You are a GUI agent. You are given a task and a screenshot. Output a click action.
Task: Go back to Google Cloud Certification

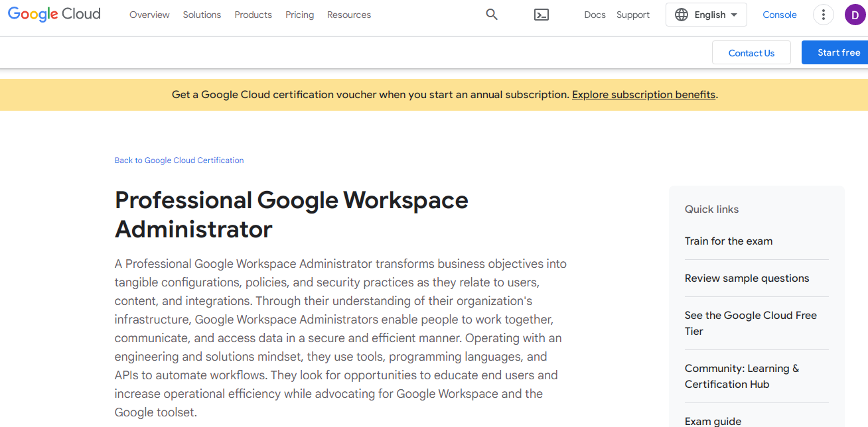[x=179, y=160]
